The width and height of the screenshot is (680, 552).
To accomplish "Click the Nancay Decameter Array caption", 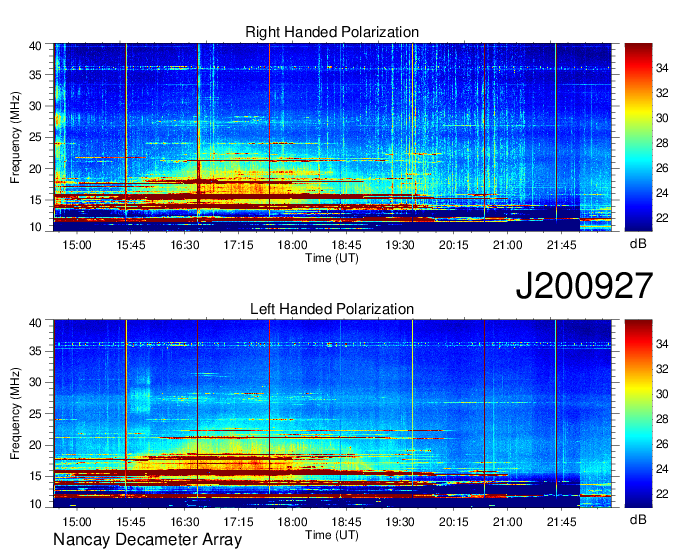I will pos(147,540).
